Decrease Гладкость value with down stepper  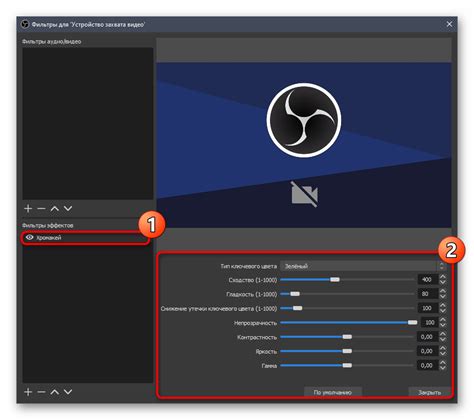pos(443,297)
